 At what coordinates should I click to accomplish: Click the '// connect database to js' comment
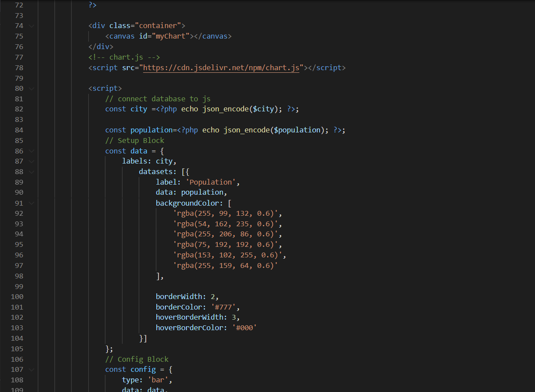[x=158, y=99]
